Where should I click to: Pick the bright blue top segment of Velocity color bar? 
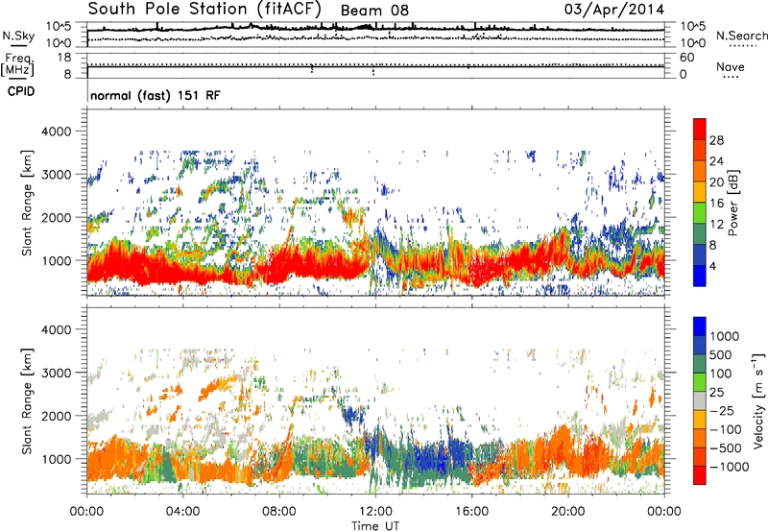point(700,326)
